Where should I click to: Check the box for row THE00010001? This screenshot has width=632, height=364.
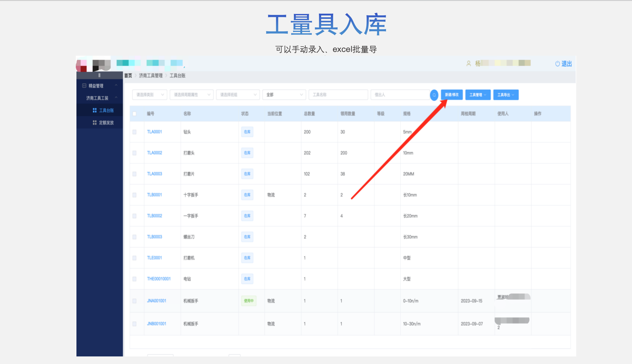click(134, 279)
